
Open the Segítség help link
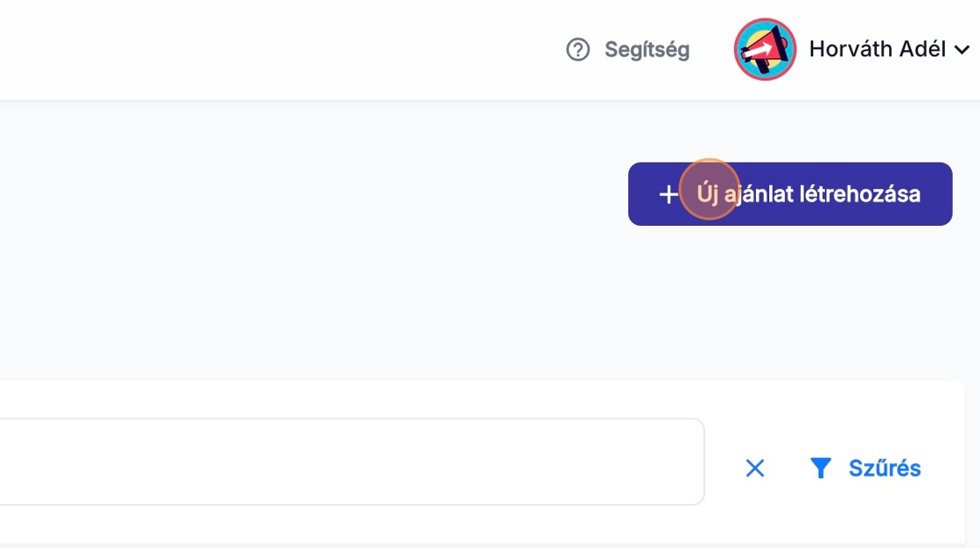[x=647, y=50]
